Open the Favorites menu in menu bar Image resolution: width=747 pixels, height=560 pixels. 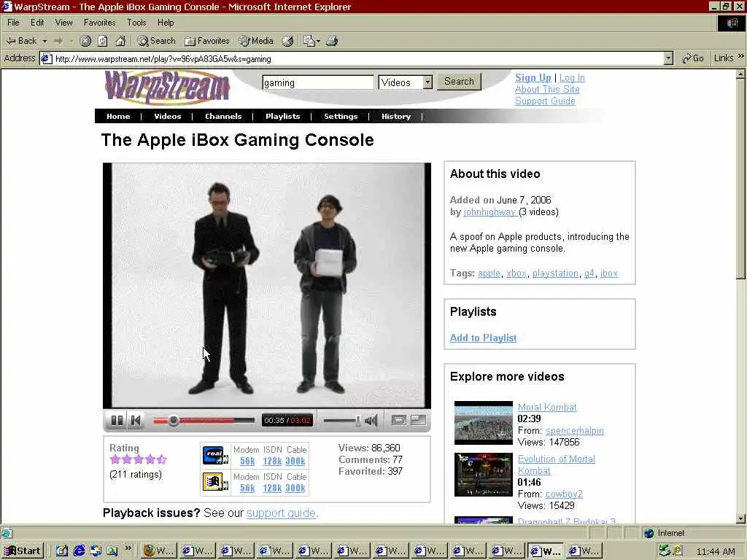point(99,23)
